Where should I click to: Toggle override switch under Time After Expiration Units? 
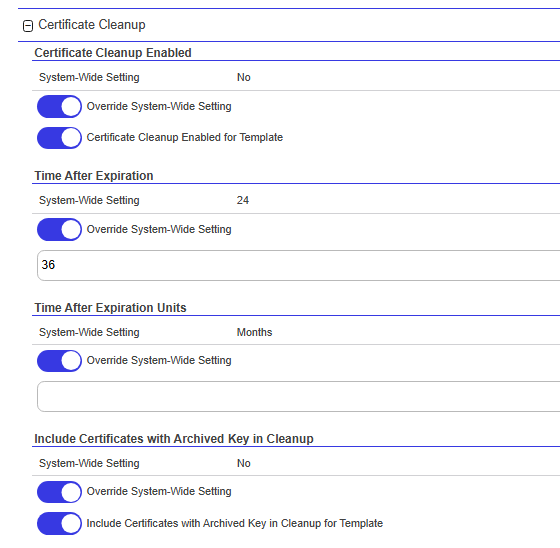pyautogui.click(x=59, y=361)
